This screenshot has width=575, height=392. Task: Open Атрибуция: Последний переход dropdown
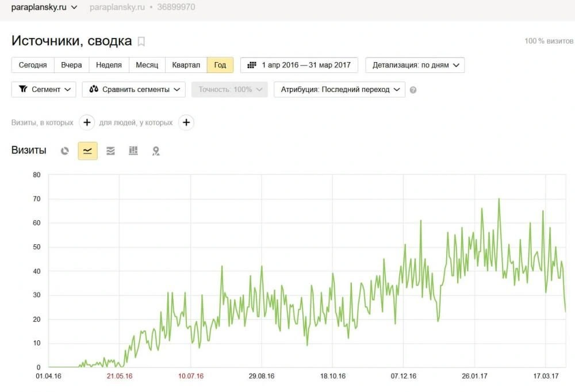[339, 90]
